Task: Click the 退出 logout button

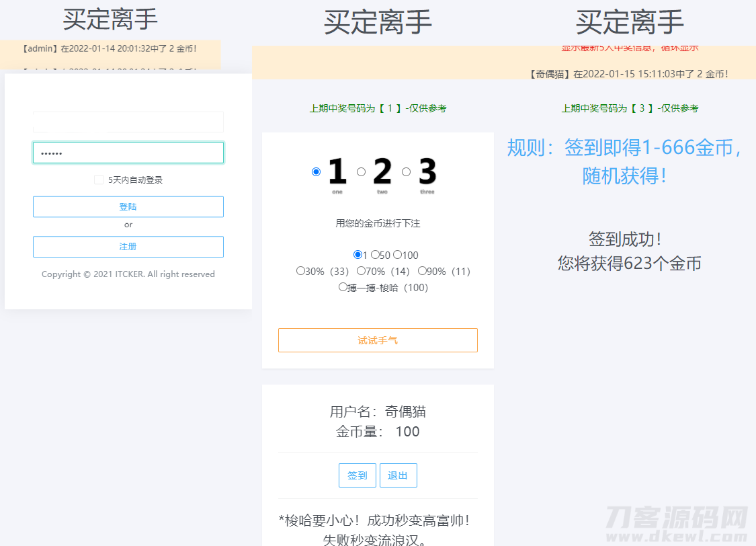Action: (398, 475)
